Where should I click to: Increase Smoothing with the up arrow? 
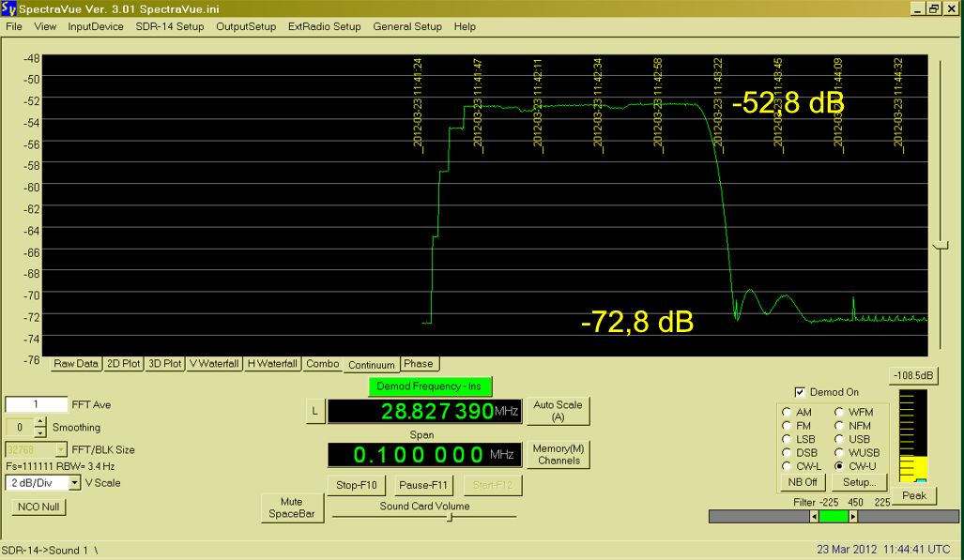(x=40, y=422)
